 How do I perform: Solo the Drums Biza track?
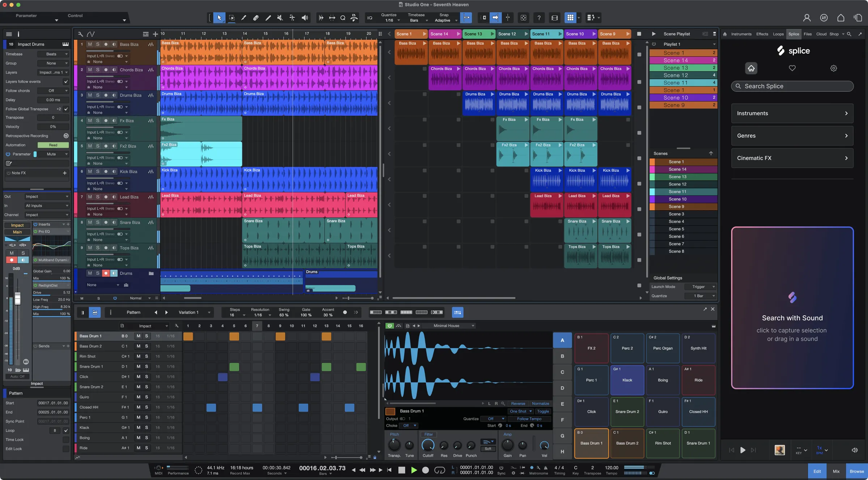tap(98, 95)
